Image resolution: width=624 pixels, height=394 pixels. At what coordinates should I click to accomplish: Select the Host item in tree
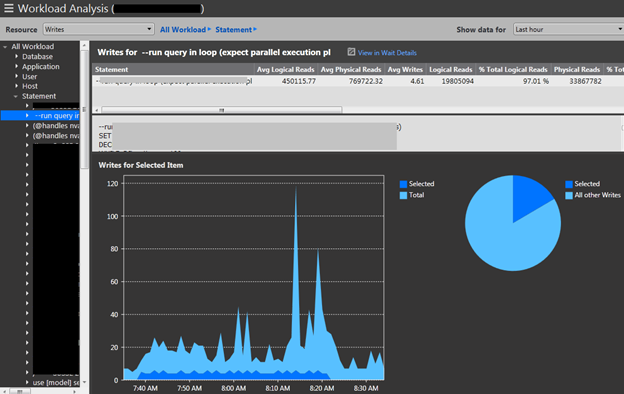coord(30,86)
